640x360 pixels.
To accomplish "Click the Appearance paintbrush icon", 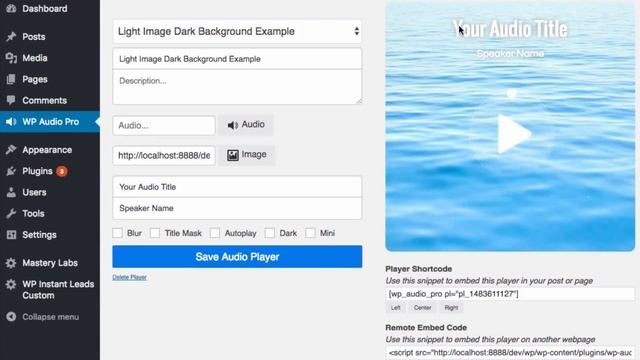I will click(11, 150).
